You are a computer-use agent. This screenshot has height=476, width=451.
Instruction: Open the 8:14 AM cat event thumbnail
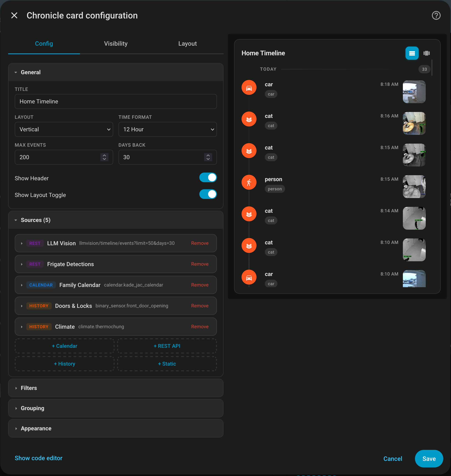[414, 218]
